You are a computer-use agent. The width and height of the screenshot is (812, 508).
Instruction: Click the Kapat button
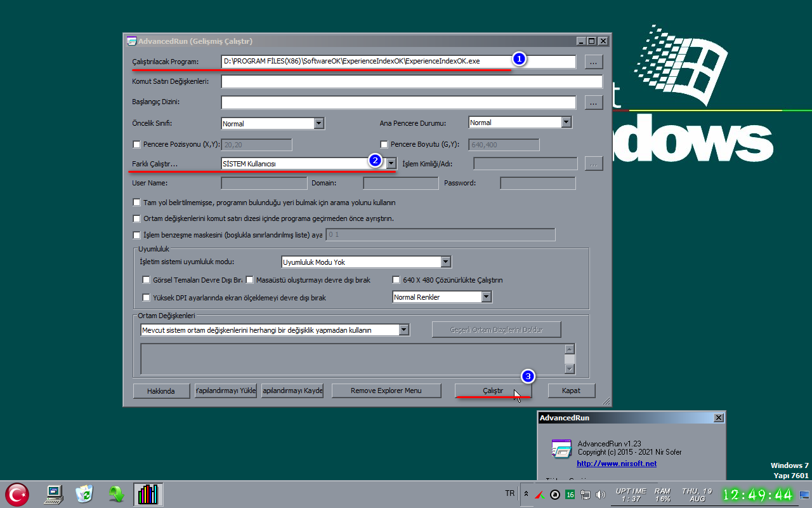tap(572, 391)
